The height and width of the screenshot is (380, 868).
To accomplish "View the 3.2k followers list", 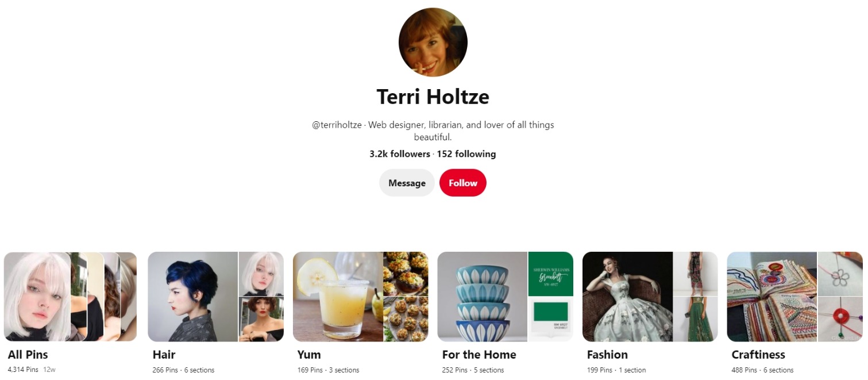I will point(399,153).
